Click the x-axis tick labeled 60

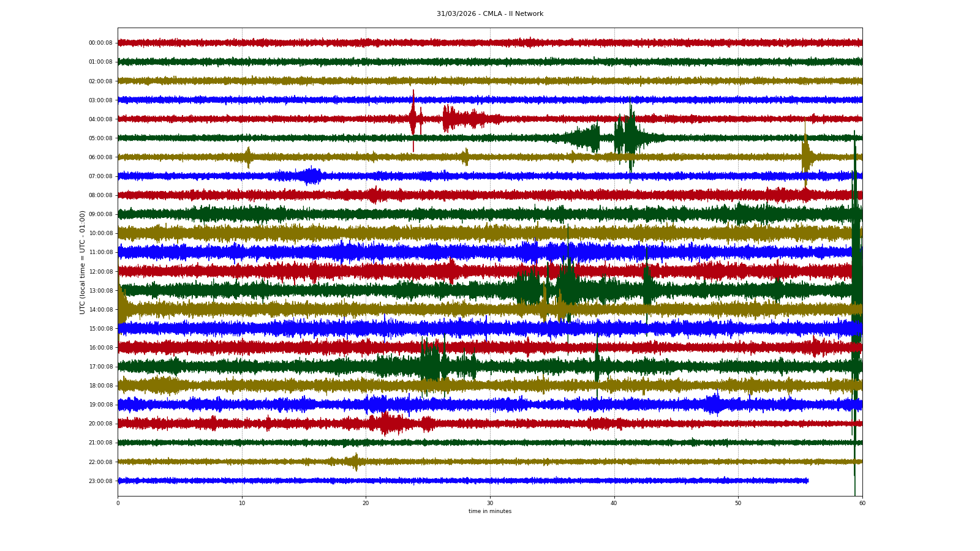(862, 503)
